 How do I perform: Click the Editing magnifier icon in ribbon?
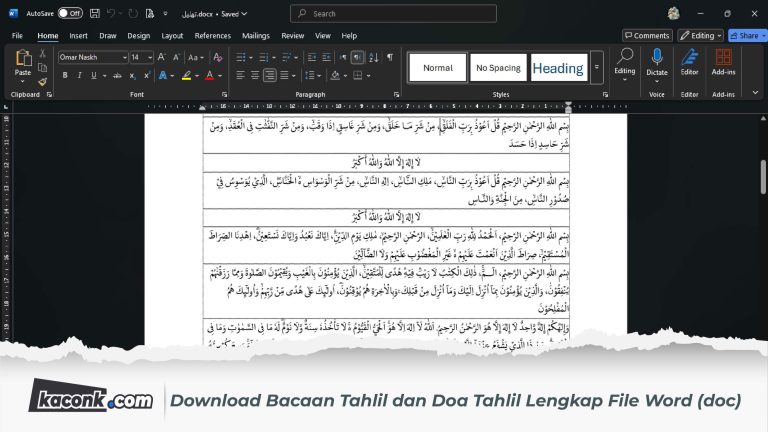coord(624,56)
